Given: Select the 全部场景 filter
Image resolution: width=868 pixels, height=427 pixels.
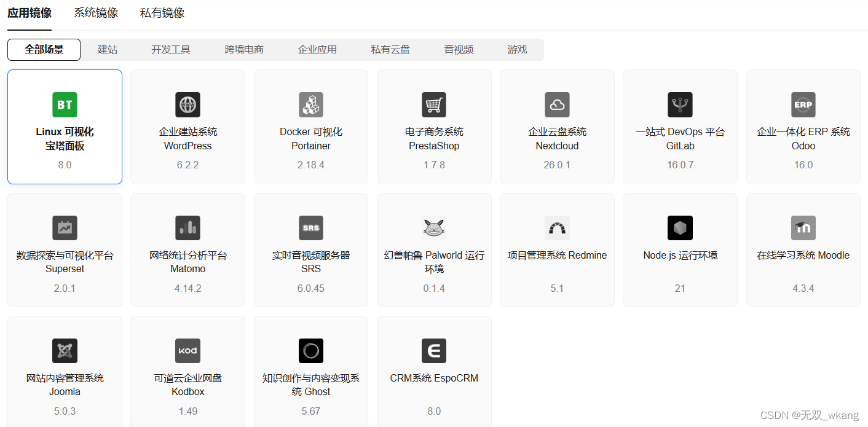Looking at the screenshot, I should (x=44, y=50).
